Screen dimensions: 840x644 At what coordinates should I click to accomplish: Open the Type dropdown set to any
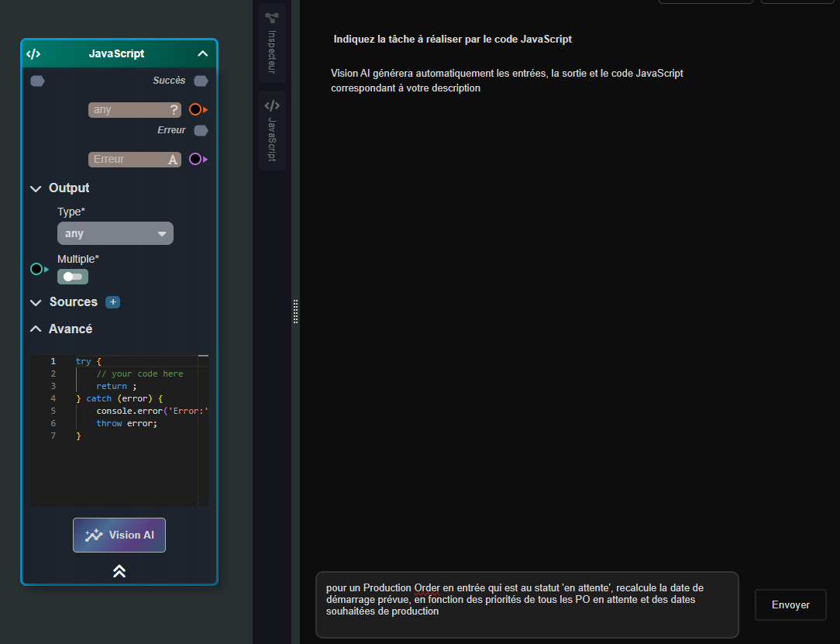click(x=115, y=233)
